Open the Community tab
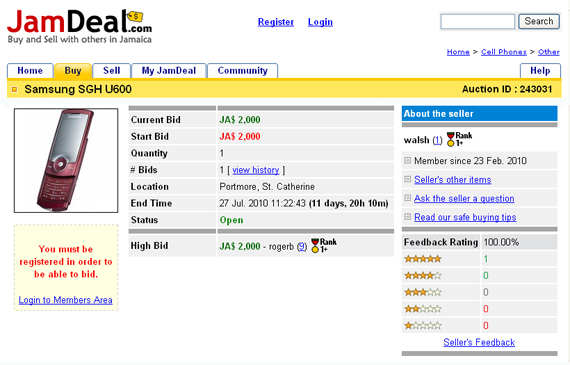 point(242,71)
